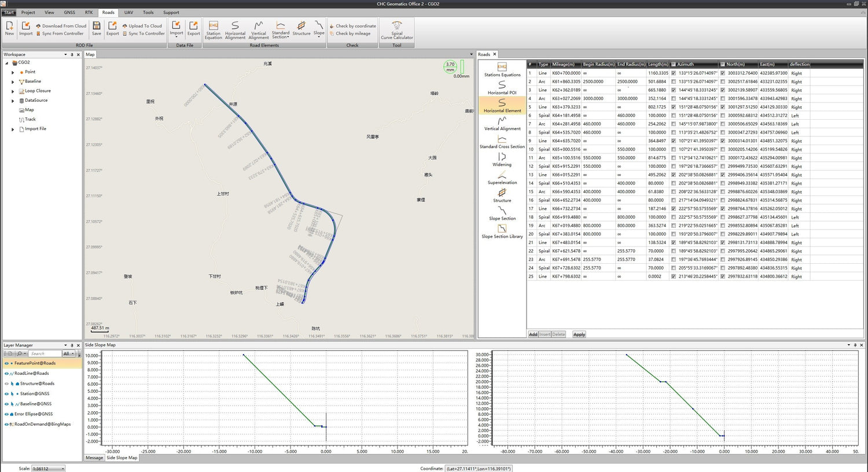
Task: Hide the RoadLine@Roads layer
Action: tap(6, 373)
